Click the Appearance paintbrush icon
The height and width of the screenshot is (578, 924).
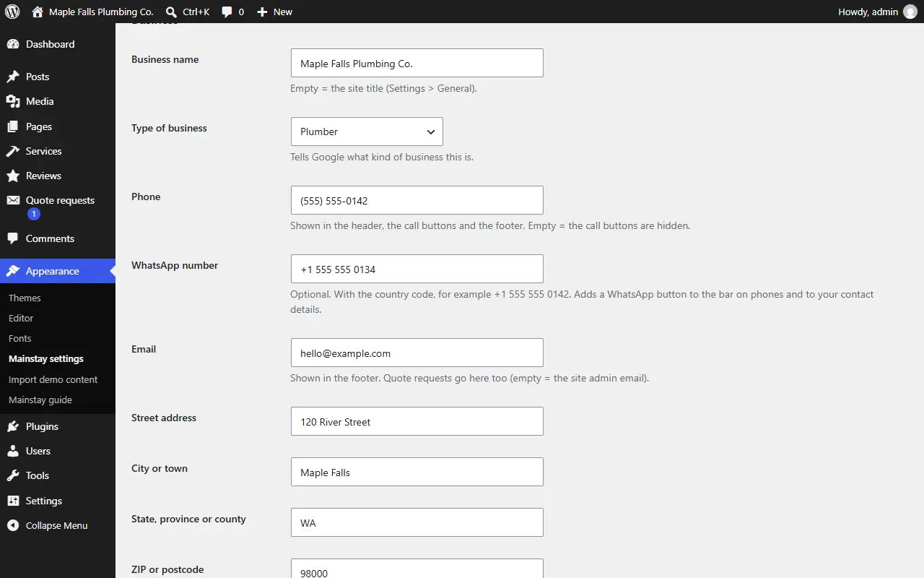coord(13,271)
